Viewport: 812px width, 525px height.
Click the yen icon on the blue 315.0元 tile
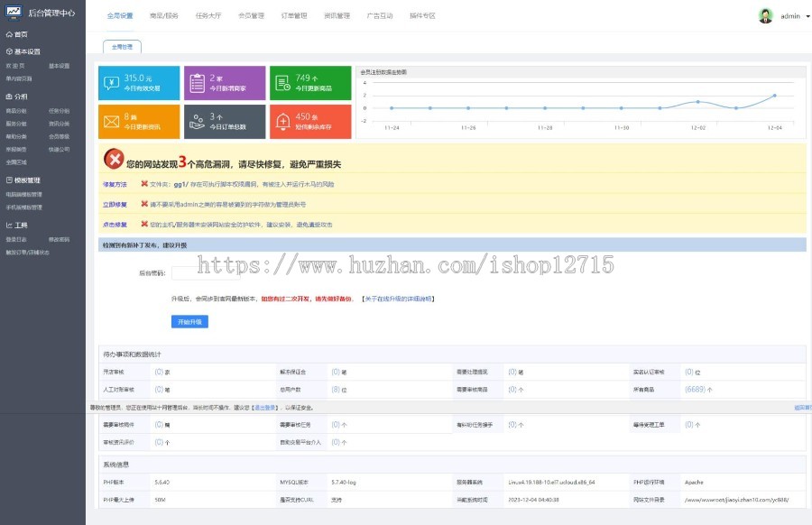[112, 83]
